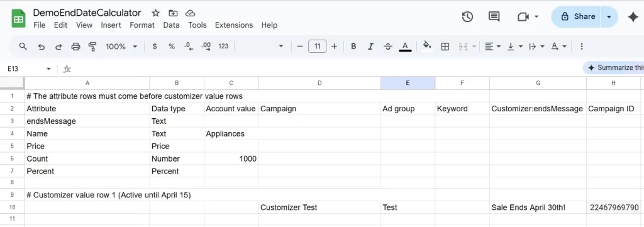
Task: Open Gemini sparkle icon beside Share
Action: 633,17
